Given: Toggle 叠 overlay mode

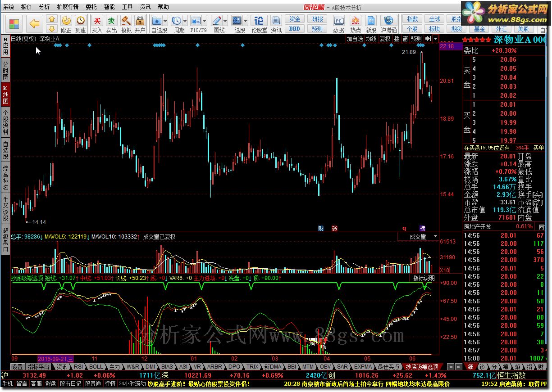Looking at the screenshot, I should pos(397,39).
